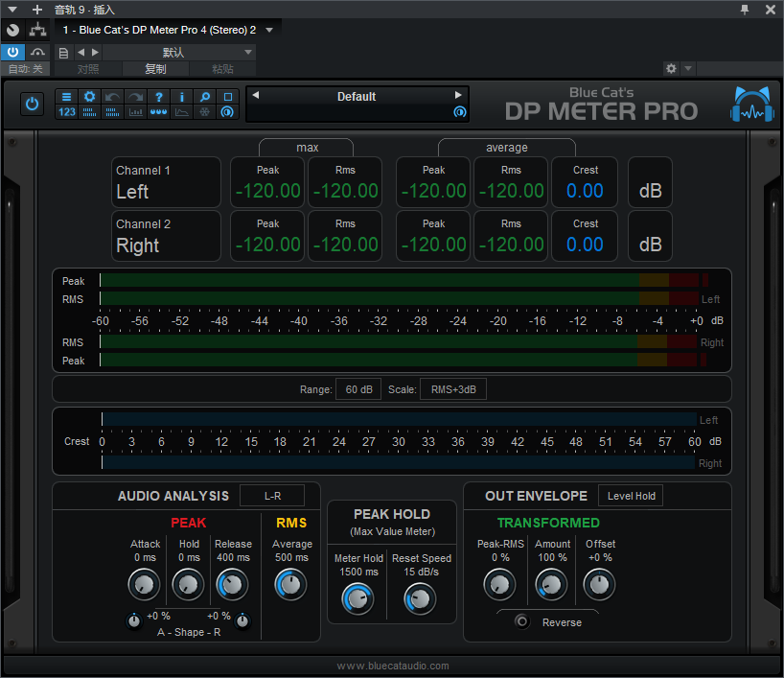The image size is (784, 678).
Task: Open the host preset file document icon
Action: (x=63, y=53)
